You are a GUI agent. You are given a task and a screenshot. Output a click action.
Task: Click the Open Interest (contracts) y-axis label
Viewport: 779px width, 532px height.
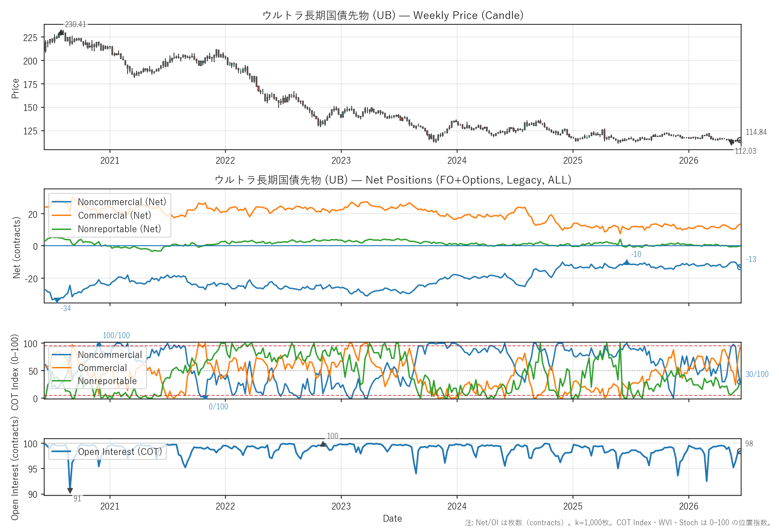(15, 468)
